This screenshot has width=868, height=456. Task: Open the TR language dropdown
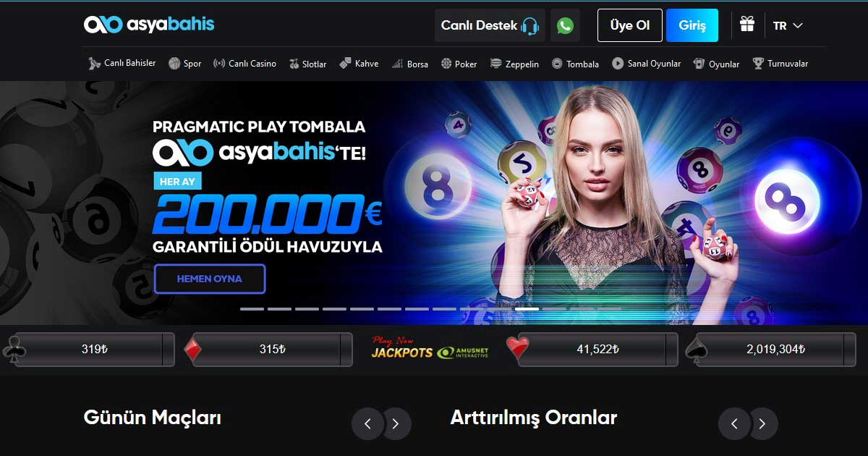[x=788, y=25]
